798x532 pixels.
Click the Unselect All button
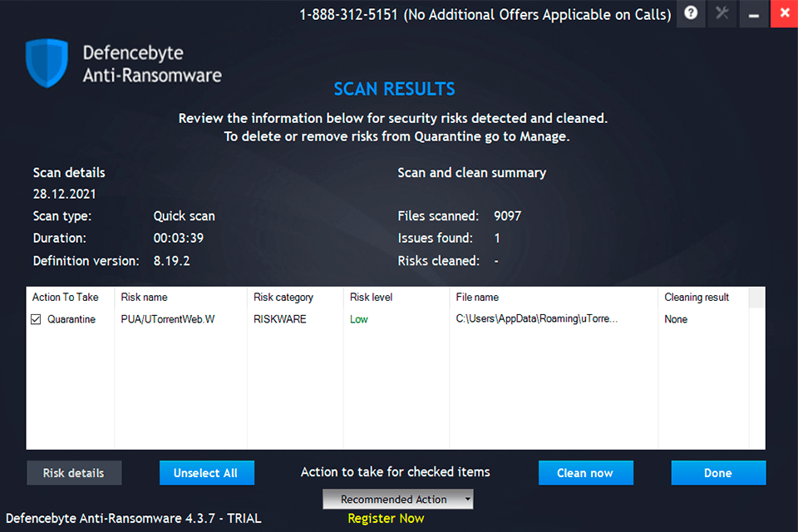(x=207, y=473)
